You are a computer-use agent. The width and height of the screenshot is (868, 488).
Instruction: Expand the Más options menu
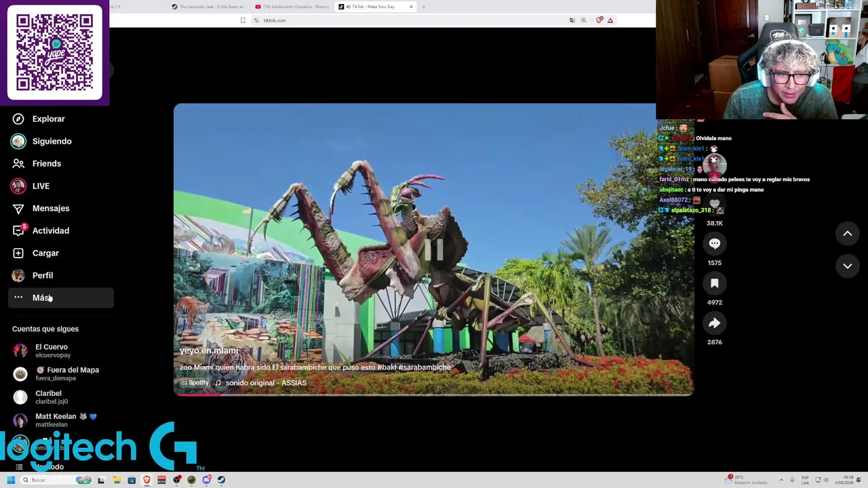[61, 298]
